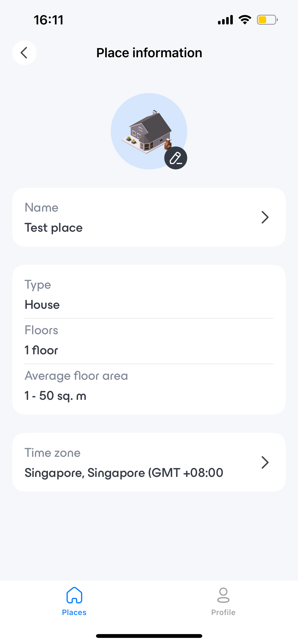This screenshot has width=298, height=644.
Task: Click the pencil edit icon on house image
Action: coord(176,158)
